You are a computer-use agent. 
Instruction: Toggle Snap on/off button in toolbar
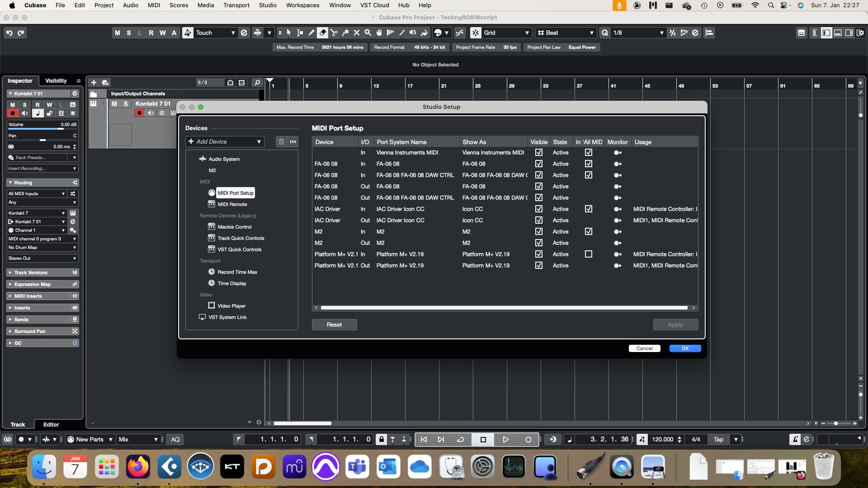(x=476, y=33)
